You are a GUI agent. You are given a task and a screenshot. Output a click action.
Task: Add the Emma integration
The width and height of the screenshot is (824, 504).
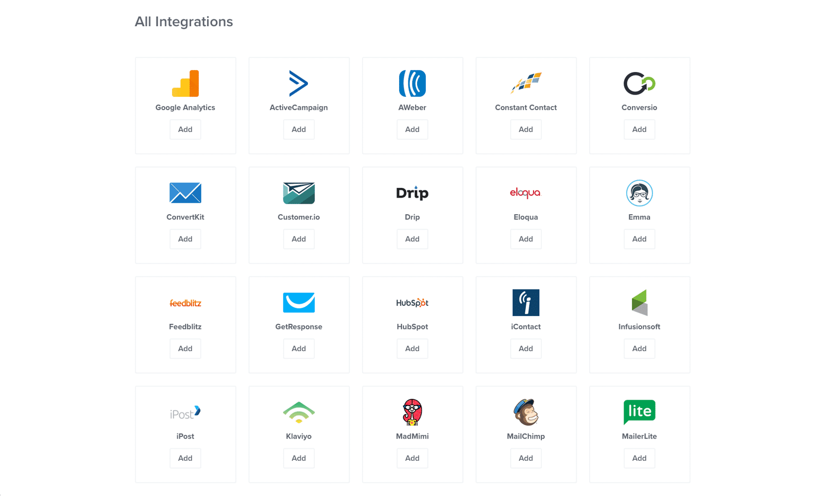(x=639, y=239)
